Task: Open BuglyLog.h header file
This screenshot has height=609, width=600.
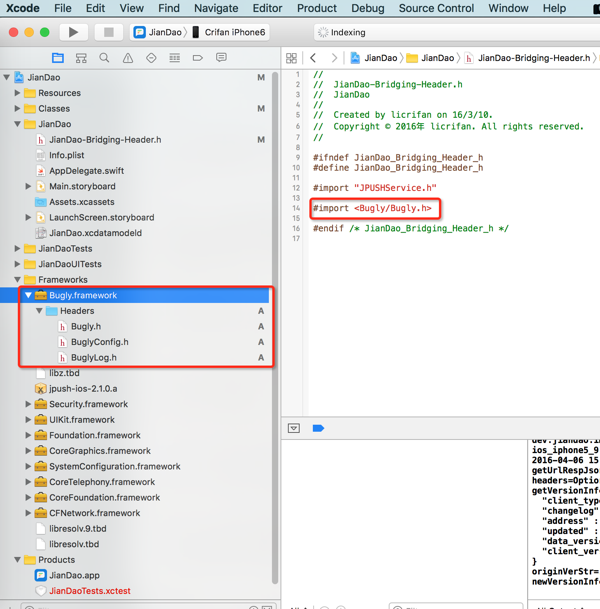Action: [x=94, y=357]
